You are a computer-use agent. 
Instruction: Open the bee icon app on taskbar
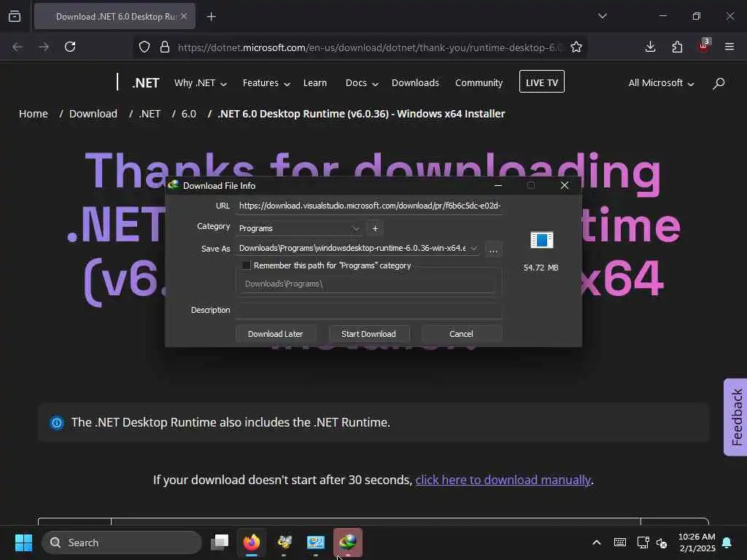284,542
